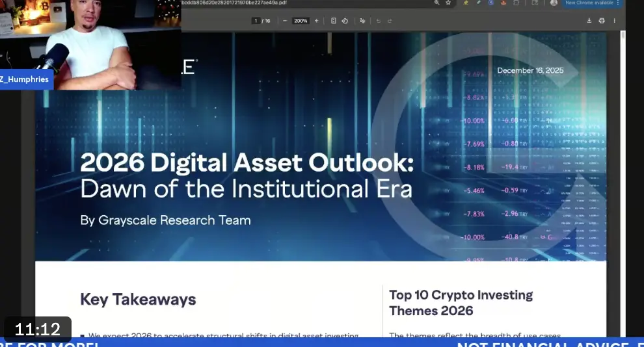Print the PDF document
644x347 pixels.
click(602, 21)
